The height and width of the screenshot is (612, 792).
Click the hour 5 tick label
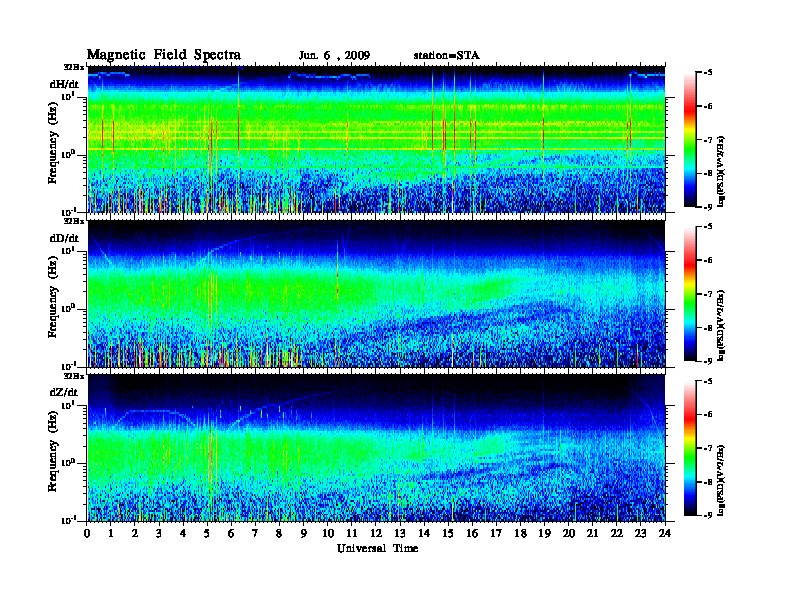[207, 533]
